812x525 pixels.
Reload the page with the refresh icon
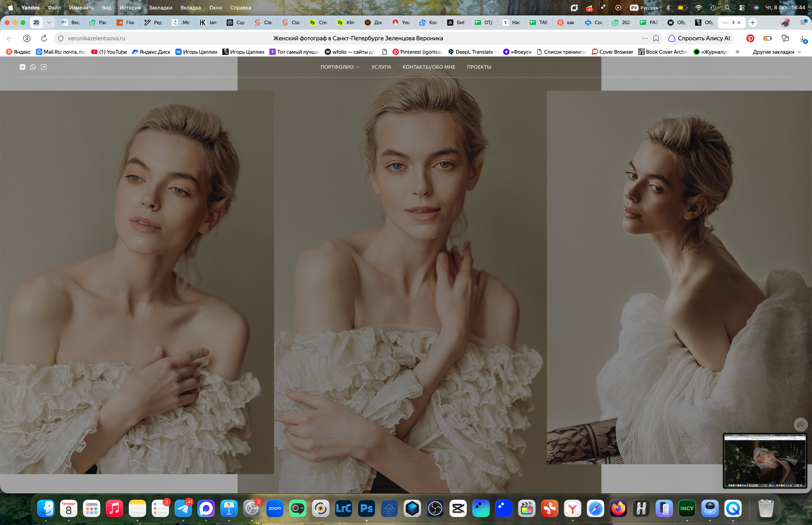tap(44, 38)
